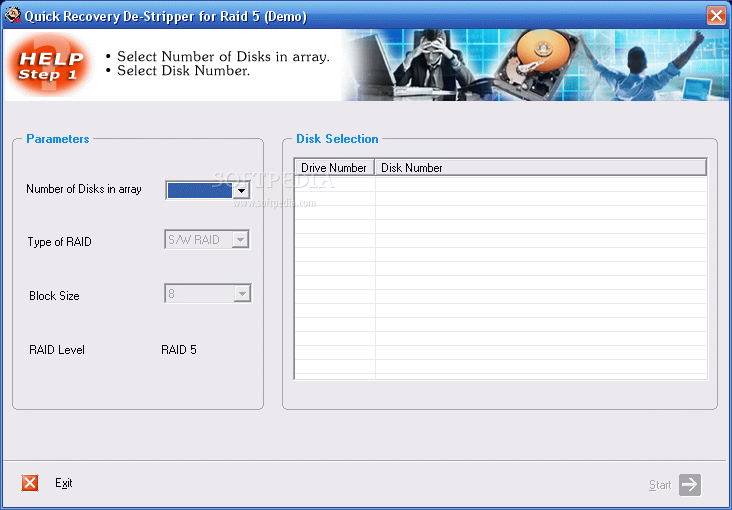This screenshot has height=510, width=732.
Task: Click the Exit button label
Action: [63, 483]
